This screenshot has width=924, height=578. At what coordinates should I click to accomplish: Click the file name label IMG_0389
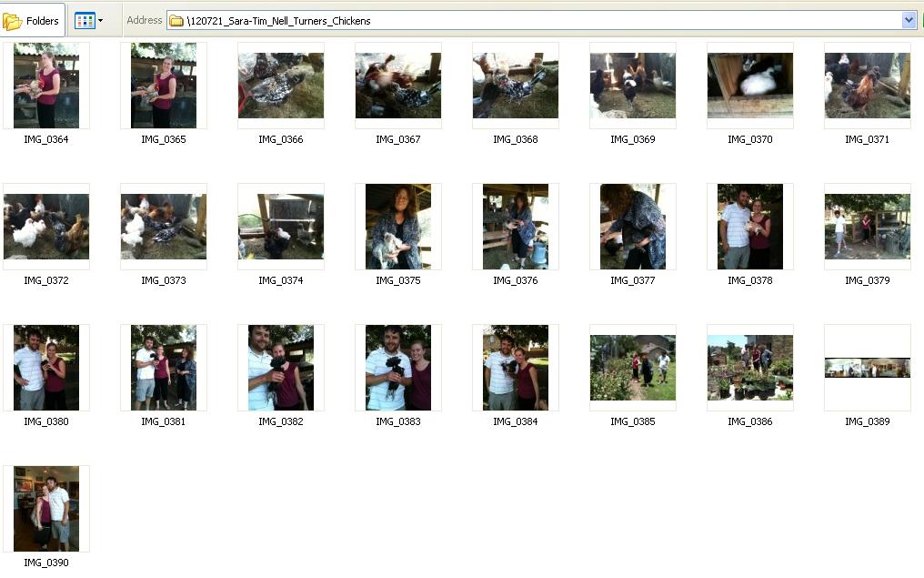867,421
